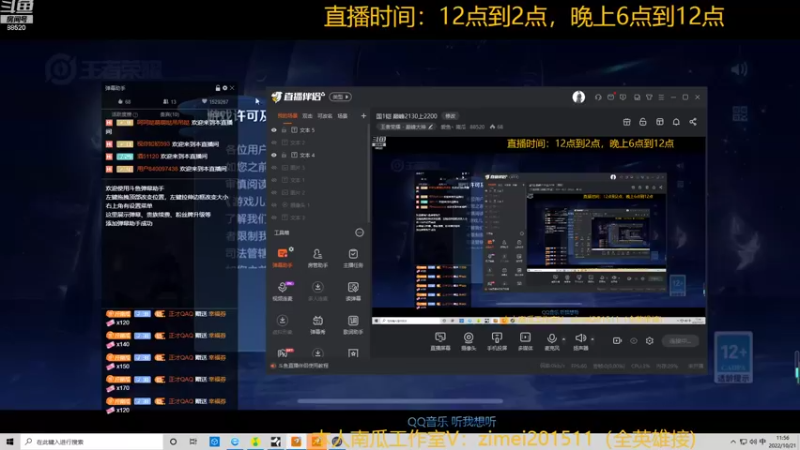Toggle visibility eye of 图片 3
800x450 pixels.
(274, 167)
